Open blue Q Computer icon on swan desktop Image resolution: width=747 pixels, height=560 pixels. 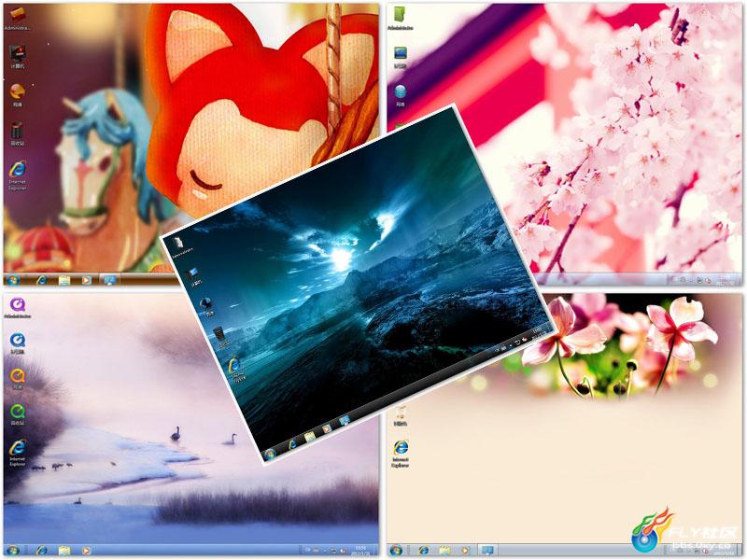pyautogui.click(x=18, y=343)
